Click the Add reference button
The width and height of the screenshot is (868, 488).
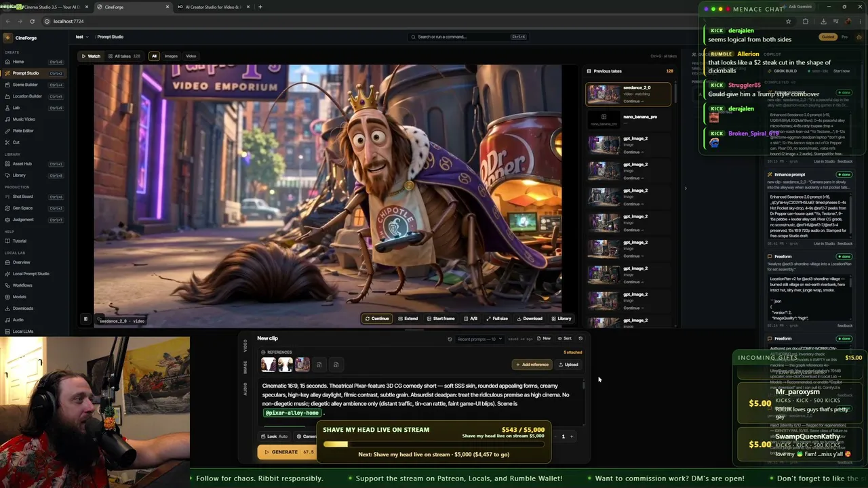[x=532, y=365]
